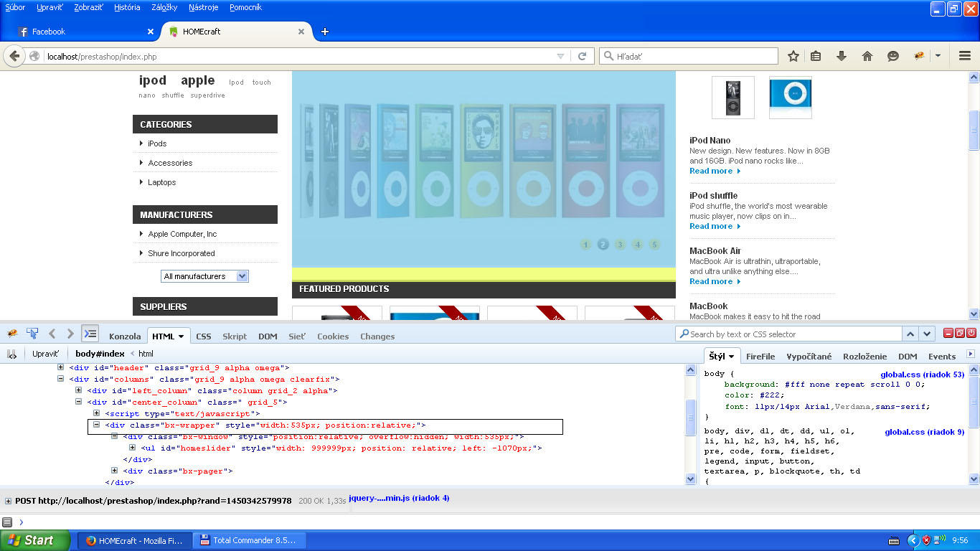This screenshot has width=980, height=551.
Task: Expand the div id="header" node
Action: 61,367
